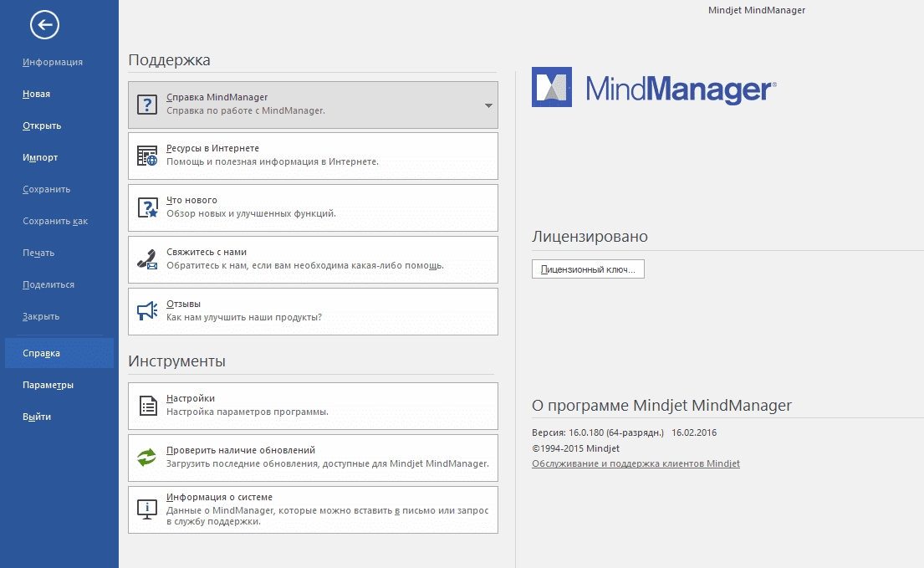Open the Печать section

(38, 253)
